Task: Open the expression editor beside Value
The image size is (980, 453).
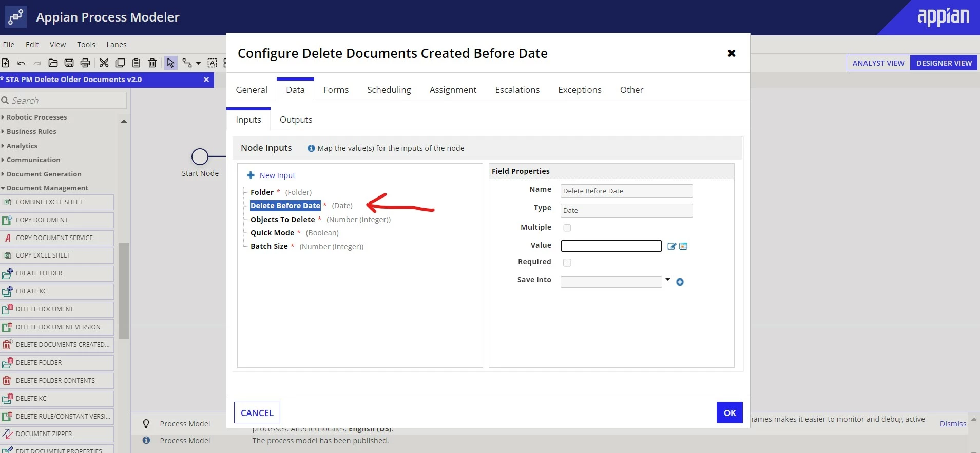Action: (x=671, y=246)
